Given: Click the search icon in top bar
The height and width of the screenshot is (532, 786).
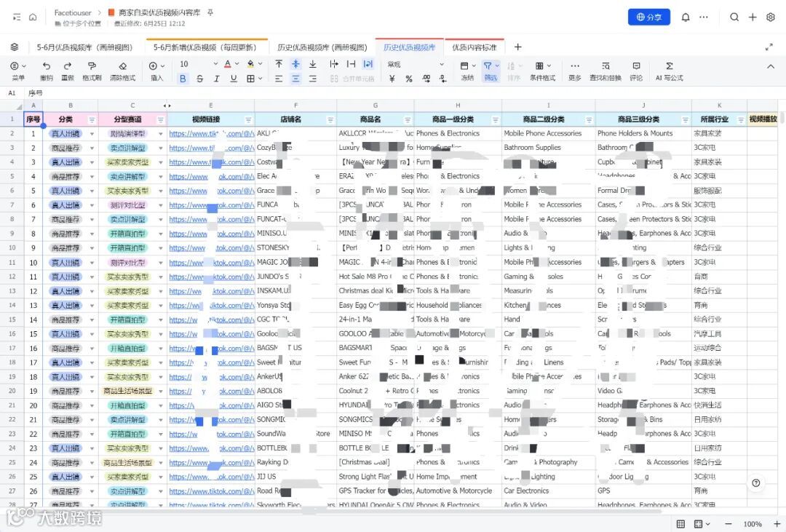Looking at the screenshot, I should tap(734, 17).
